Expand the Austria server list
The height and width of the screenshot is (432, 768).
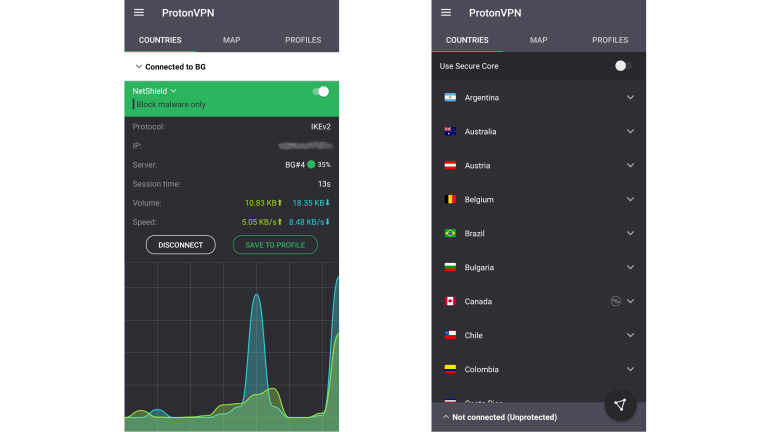(x=630, y=166)
